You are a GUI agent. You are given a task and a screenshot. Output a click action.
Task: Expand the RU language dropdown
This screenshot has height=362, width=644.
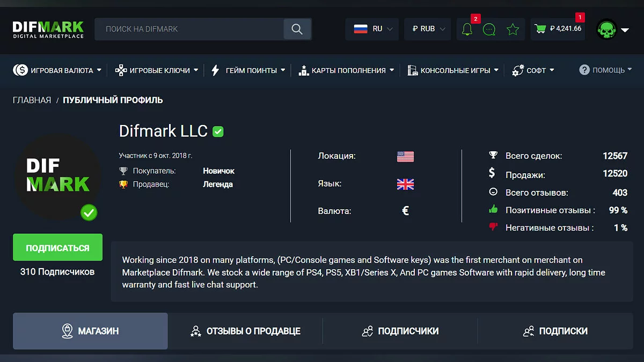(390, 29)
